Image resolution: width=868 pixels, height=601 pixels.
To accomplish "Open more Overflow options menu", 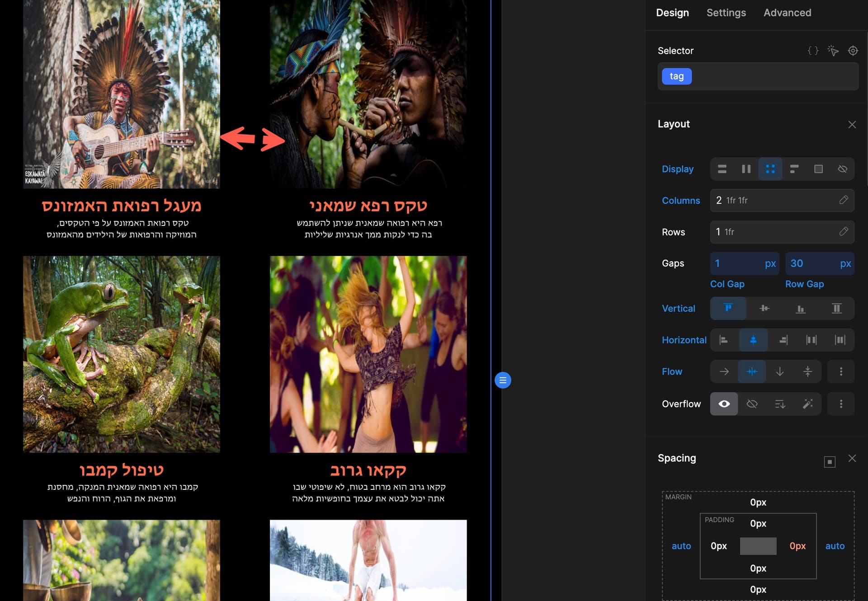I will [x=841, y=404].
